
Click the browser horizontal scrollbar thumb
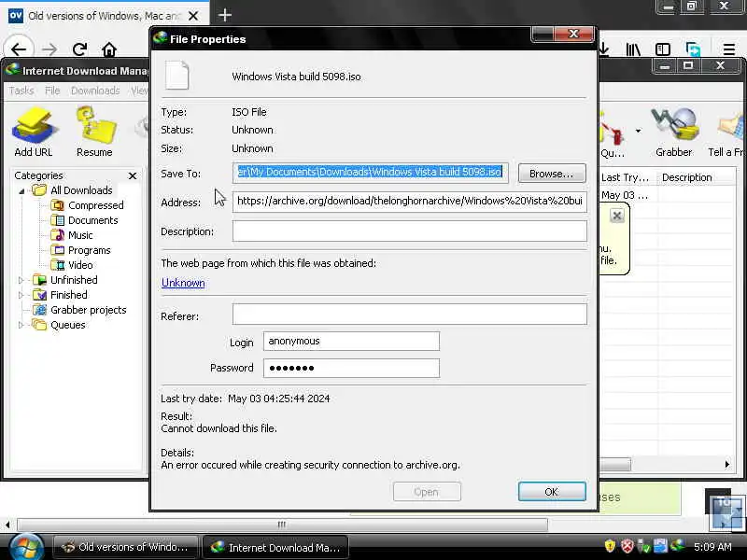[282, 525]
